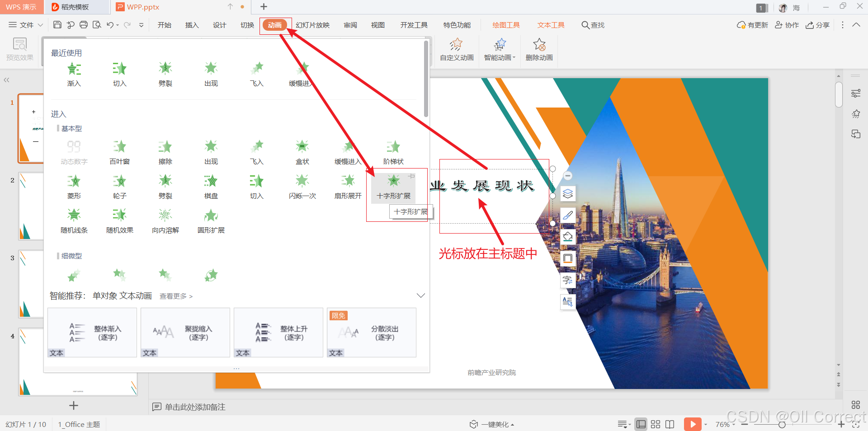
Task: Choose 整体渐入 (逐字) text animation
Action: [92, 333]
